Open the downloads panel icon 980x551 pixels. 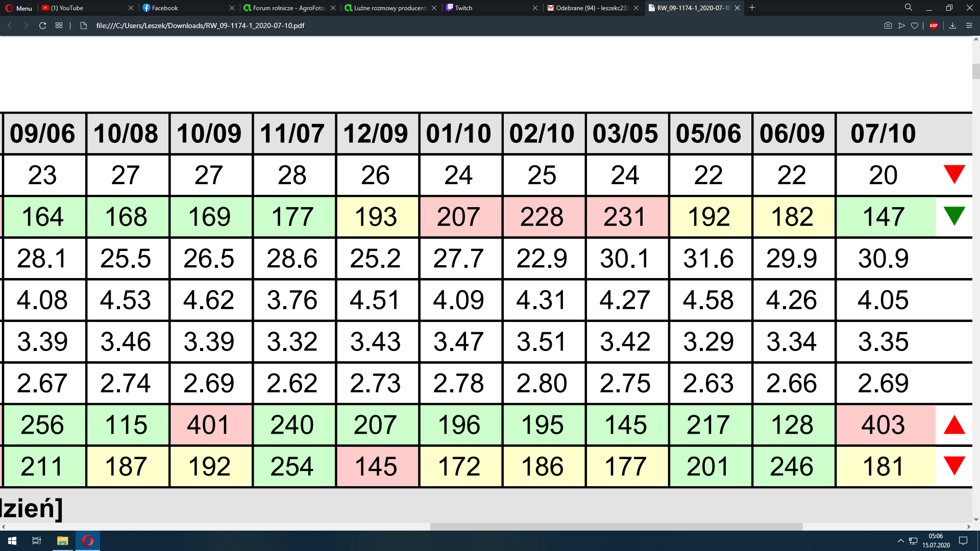pos(952,26)
